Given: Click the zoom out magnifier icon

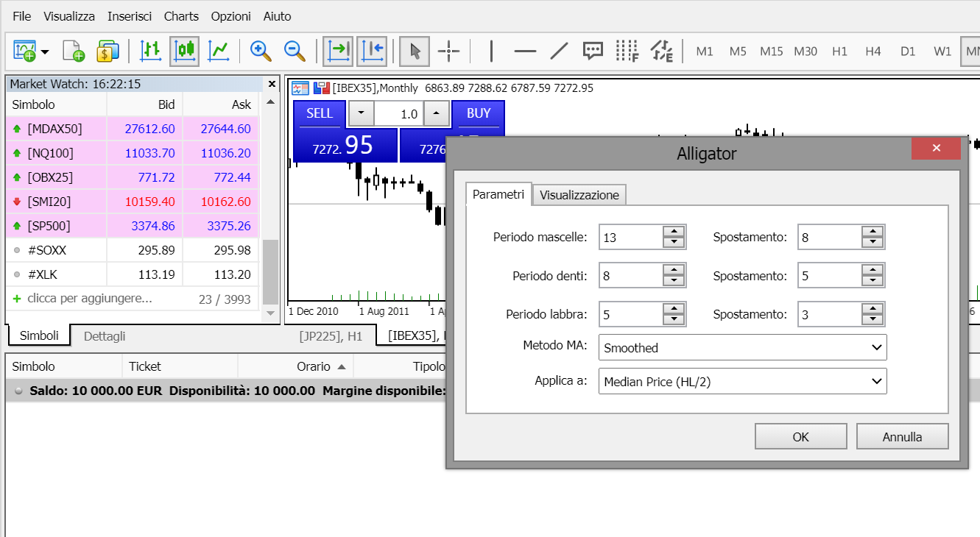Looking at the screenshot, I should (x=295, y=51).
